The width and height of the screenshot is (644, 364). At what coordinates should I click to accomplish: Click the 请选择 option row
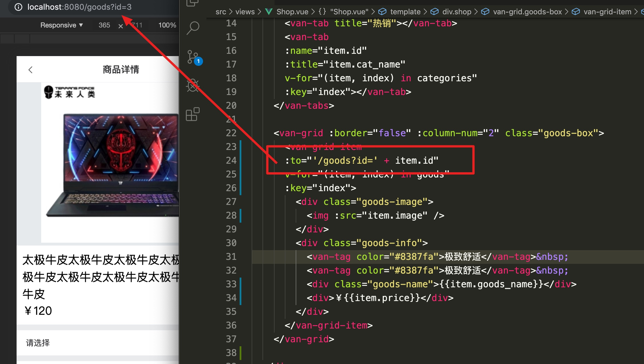tap(98, 343)
